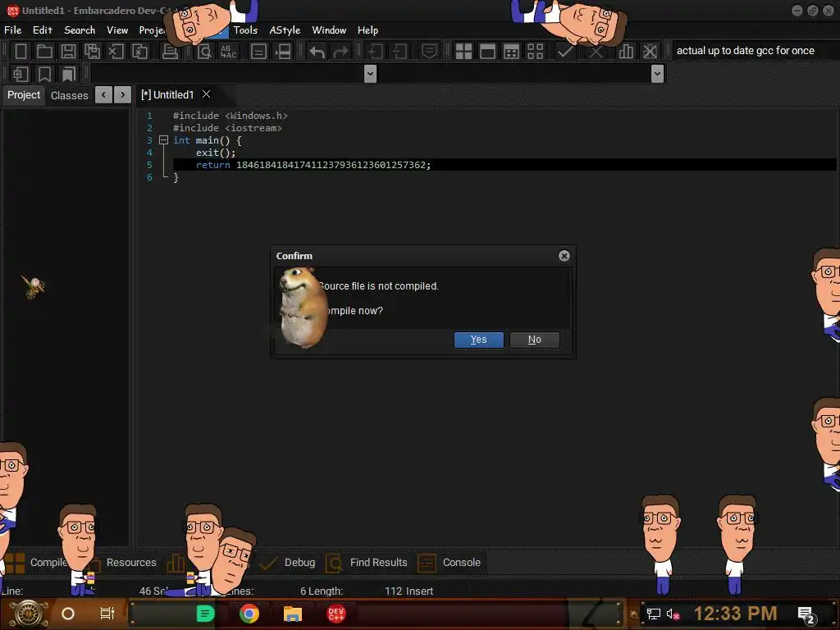
Task: Click the Insert snippet toolbar icon
Action: [x=21, y=74]
